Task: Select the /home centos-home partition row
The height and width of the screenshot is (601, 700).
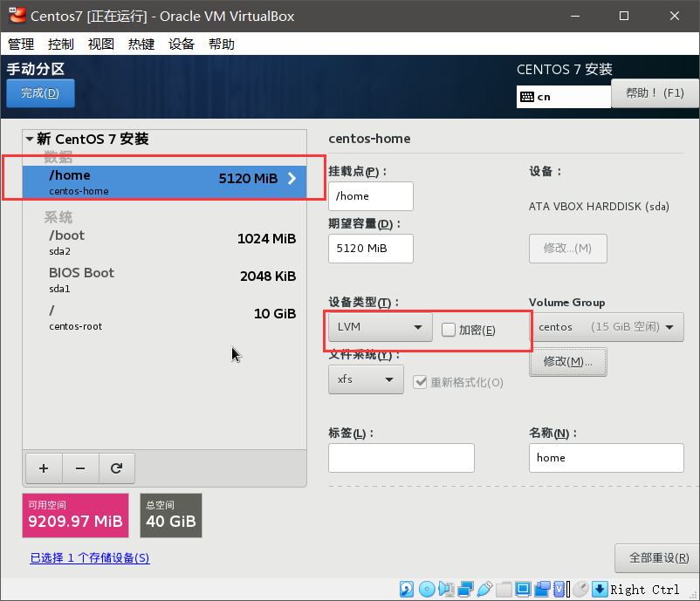Action: click(x=164, y=182)
